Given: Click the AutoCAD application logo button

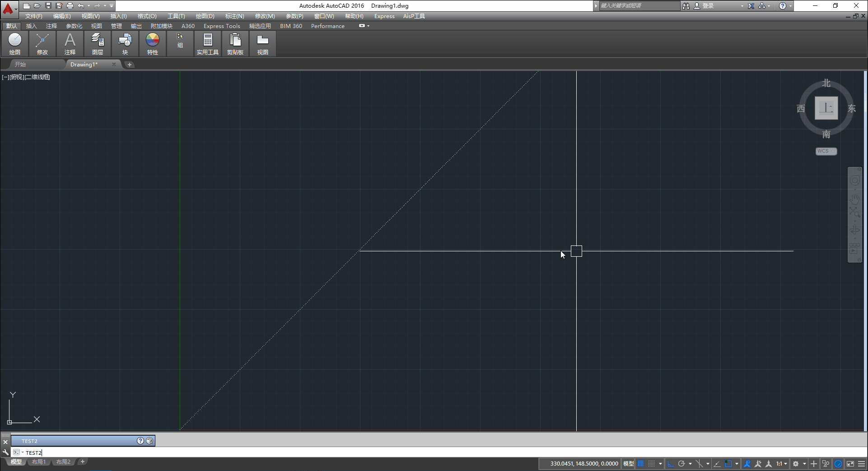Looking at the screenshot, I should pyautogui.click(x=8, y=7).
